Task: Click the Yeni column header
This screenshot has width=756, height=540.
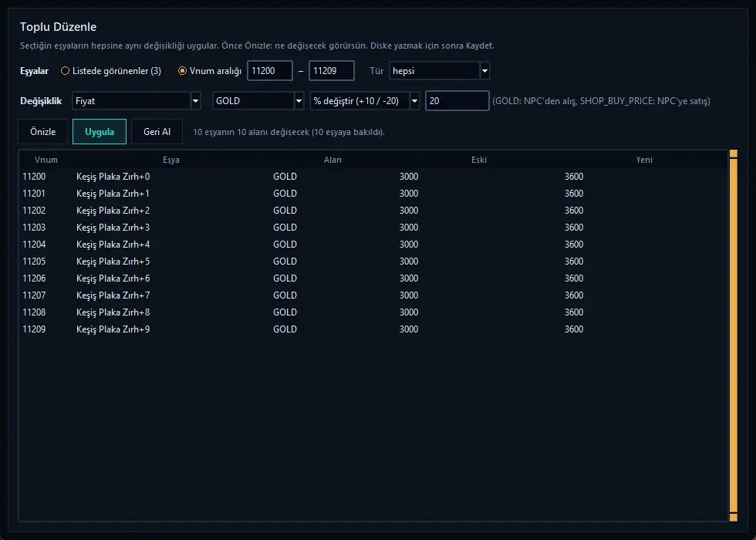Action: pyautogui.click(x=644, y=160)
